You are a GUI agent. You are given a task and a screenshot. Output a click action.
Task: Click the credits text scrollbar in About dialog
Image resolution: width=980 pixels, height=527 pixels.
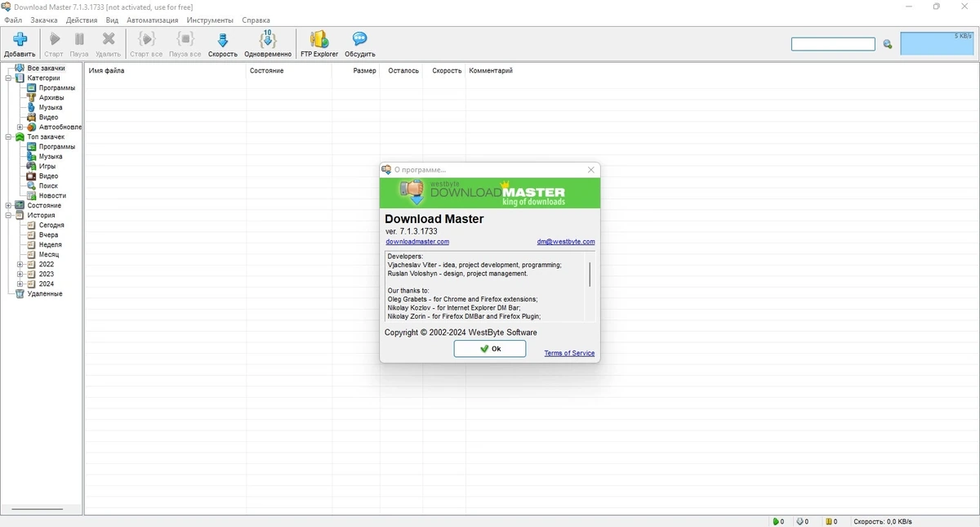click(x=590, y=274)
